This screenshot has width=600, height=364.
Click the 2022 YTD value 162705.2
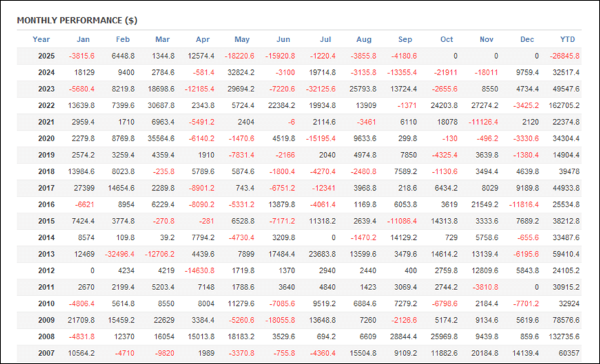(x=565, y=105)
